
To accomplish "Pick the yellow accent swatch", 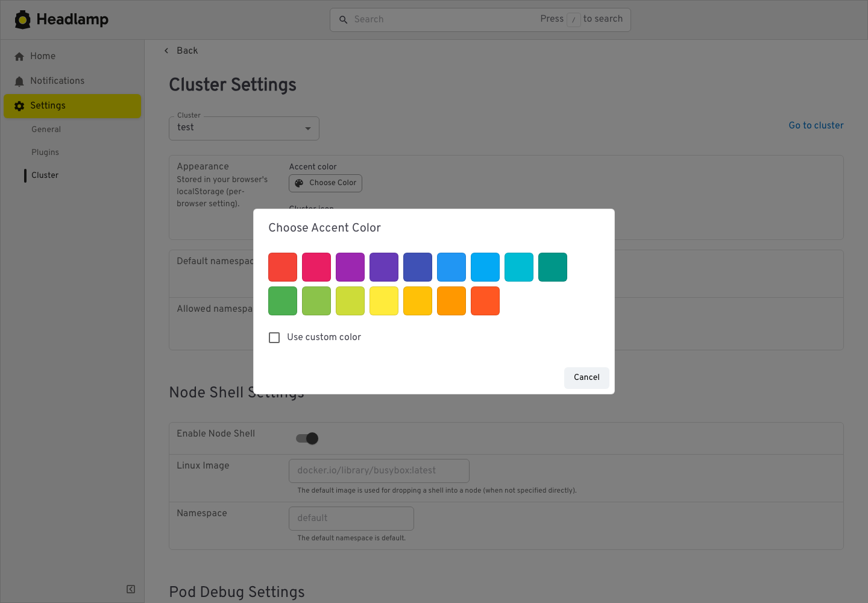I will pos(384,301).
